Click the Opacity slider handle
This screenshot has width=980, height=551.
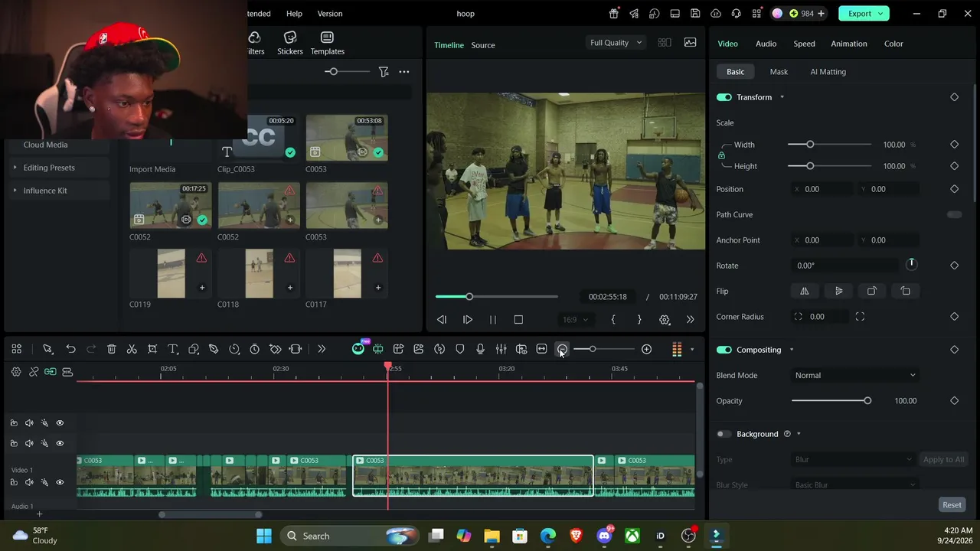pos(867,401)
